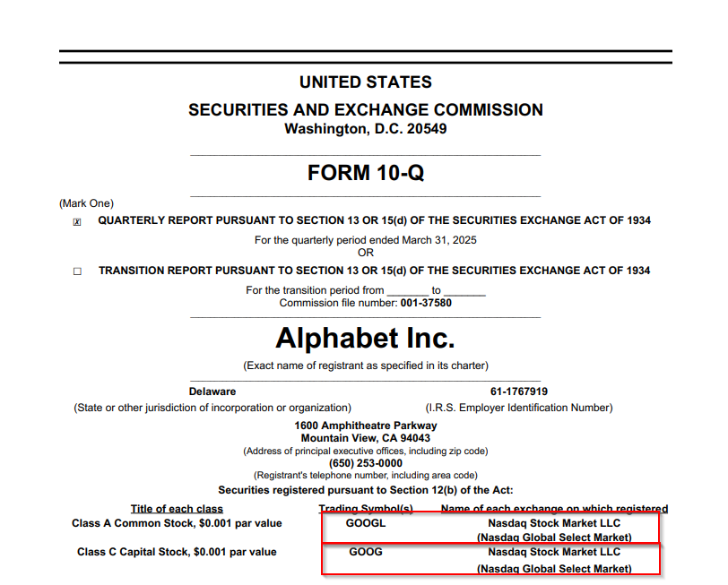Click the 1600 Amphitheatre Parkway address line
728x585 pixels.
pos(365,426)
